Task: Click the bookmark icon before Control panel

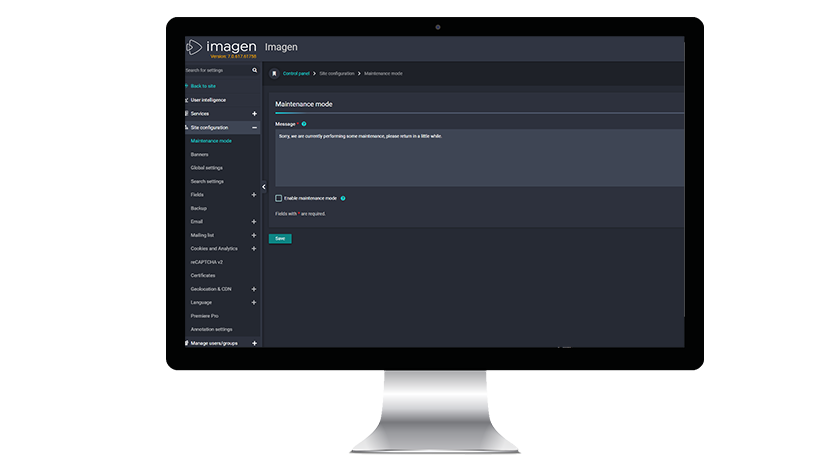Action: (274, 73)
